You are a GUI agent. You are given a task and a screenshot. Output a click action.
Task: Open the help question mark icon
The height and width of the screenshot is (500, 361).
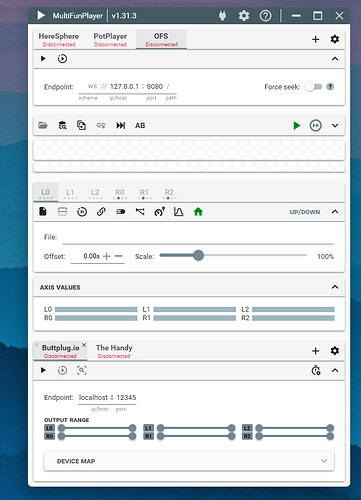(x=266, y=15)
